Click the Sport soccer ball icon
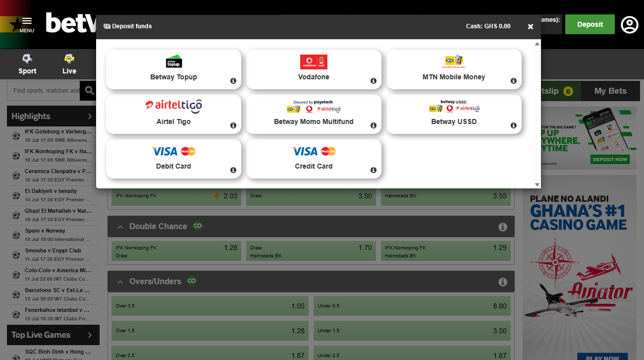644x360 pixels. click(27, 59)
